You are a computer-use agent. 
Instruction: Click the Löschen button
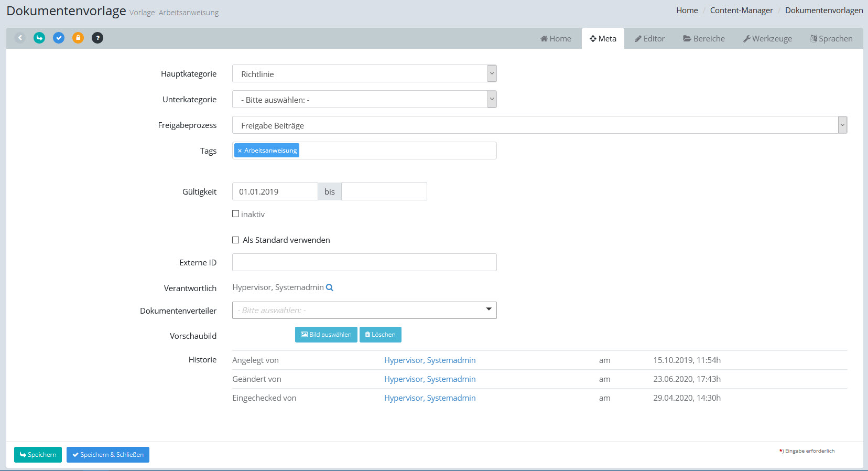point(380,335)
